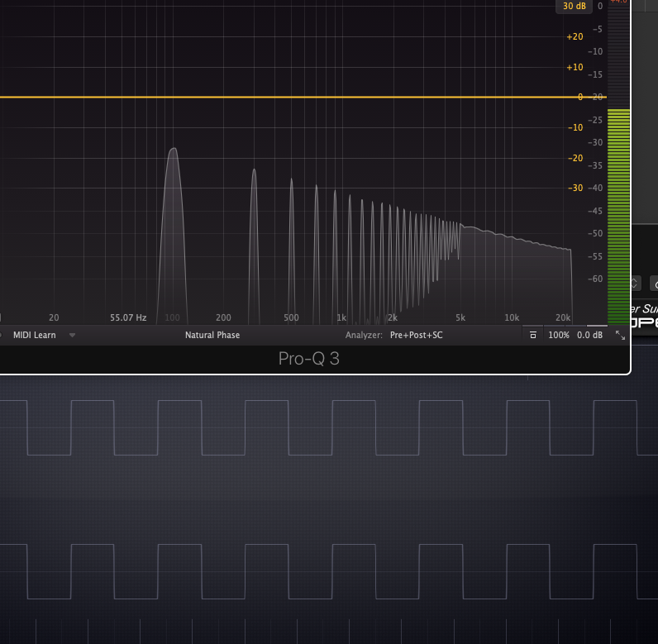Screen dimensions: 658x644
Task: Click the 0.0 dB output gain value
Action: click(x=589, y=335)
